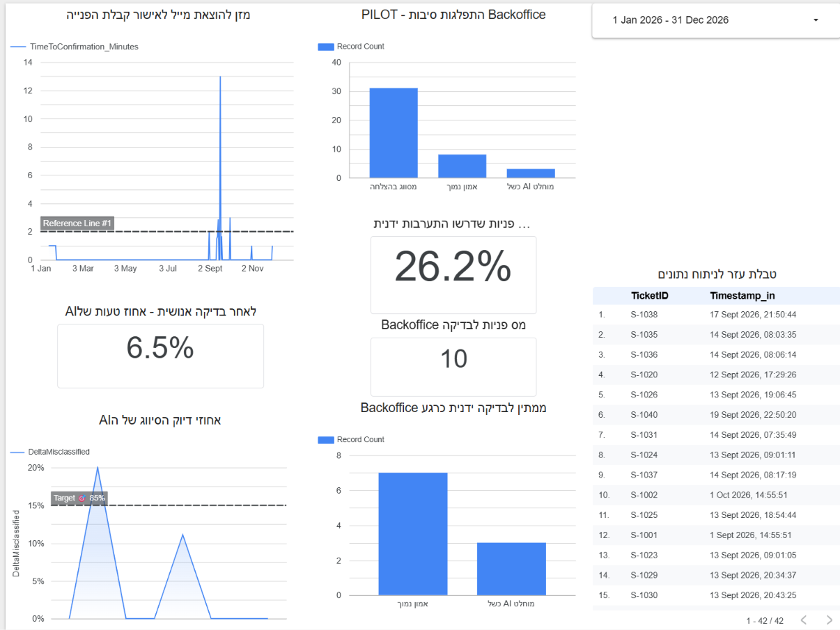Select table cell S-1030

644,595
